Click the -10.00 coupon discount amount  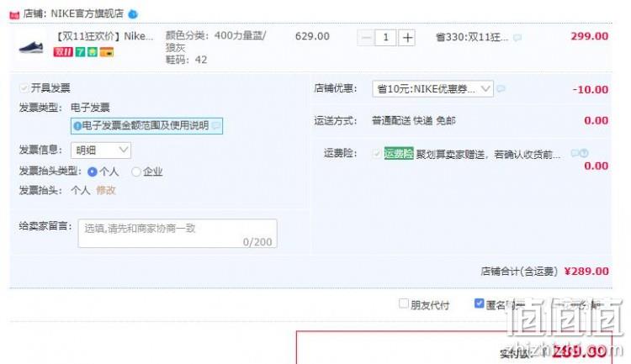tap(591, 90)
